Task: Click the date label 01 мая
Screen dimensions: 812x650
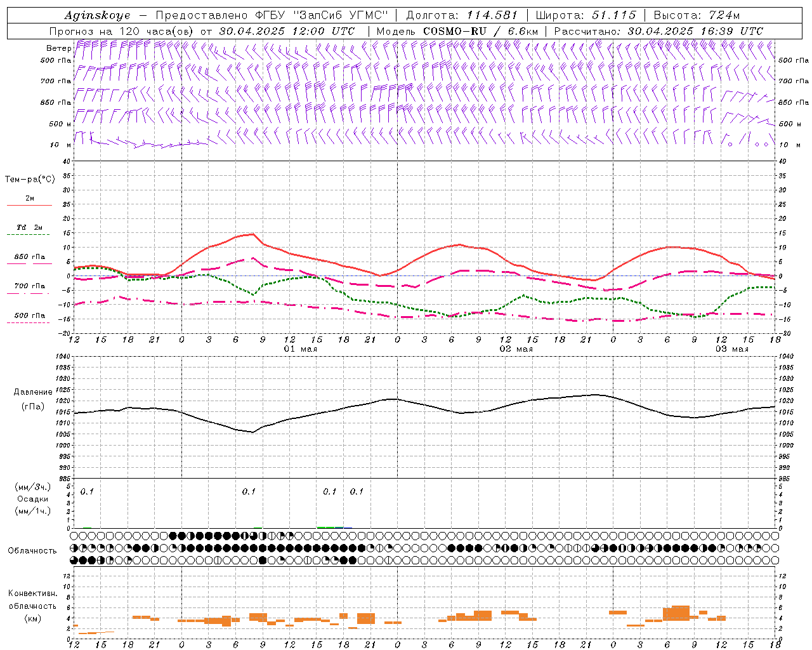Action: (301, 349)
